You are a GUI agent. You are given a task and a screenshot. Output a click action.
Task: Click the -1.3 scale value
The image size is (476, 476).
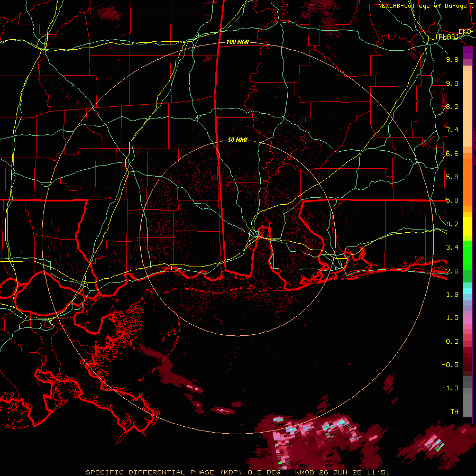point(450,388)
